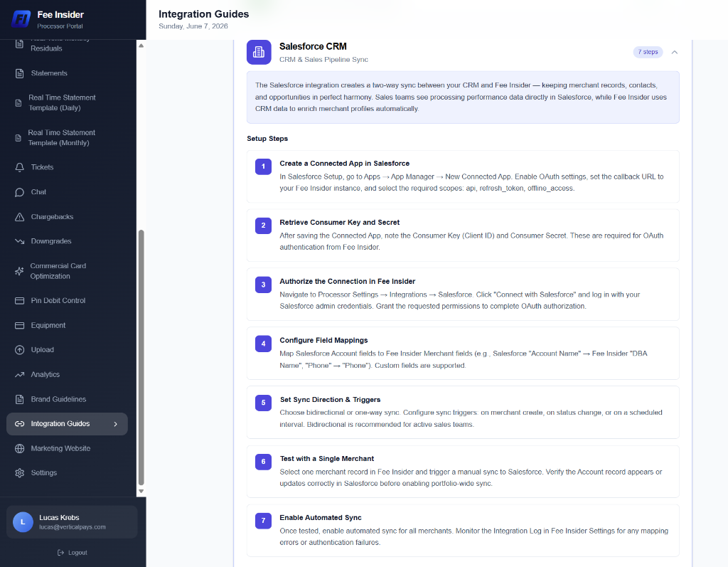Image resolution: width=728 pixels, height=567 pixels.
Task: Click the Chargebacks warning triangle icon
Action: click(19, 216)
